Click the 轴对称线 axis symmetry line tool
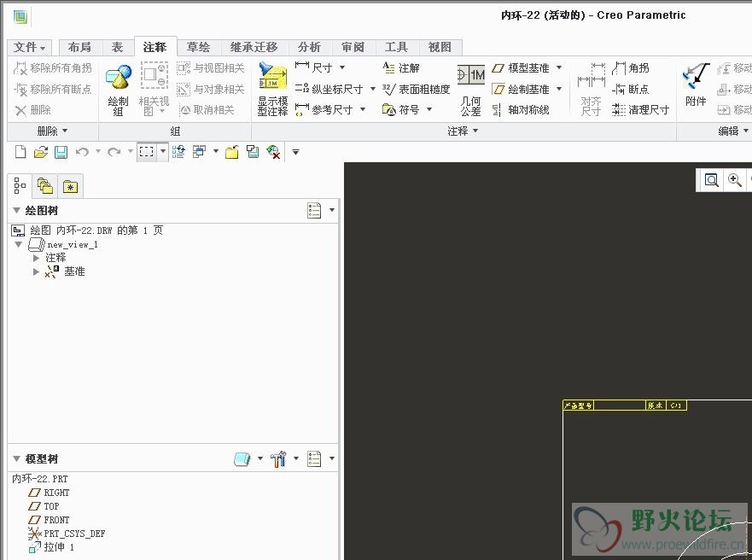 point(521,110)
